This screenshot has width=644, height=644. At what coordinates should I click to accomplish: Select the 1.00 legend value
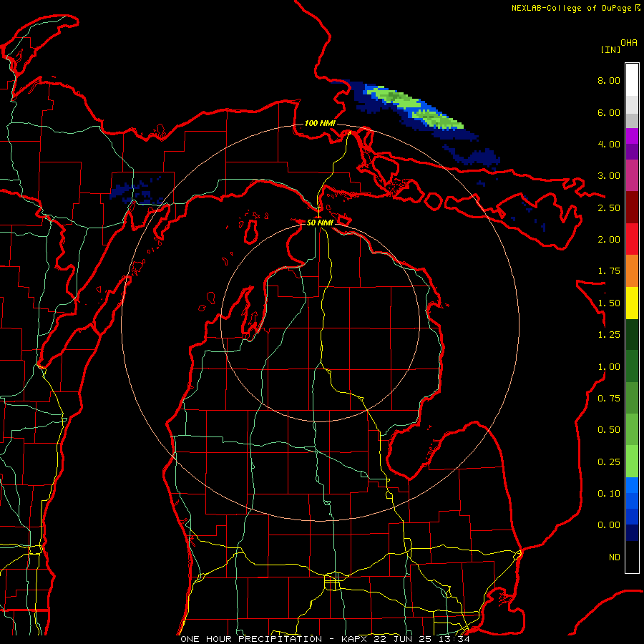point(609,367)
